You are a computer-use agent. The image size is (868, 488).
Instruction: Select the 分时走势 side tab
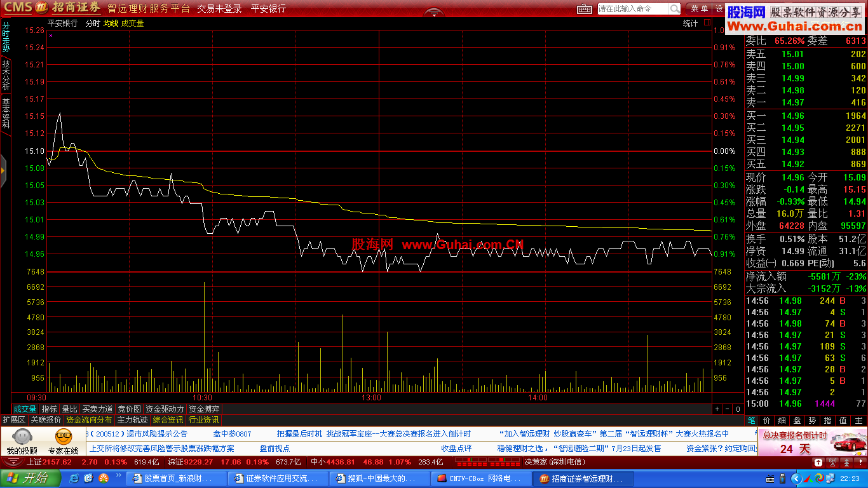(6, 37)
